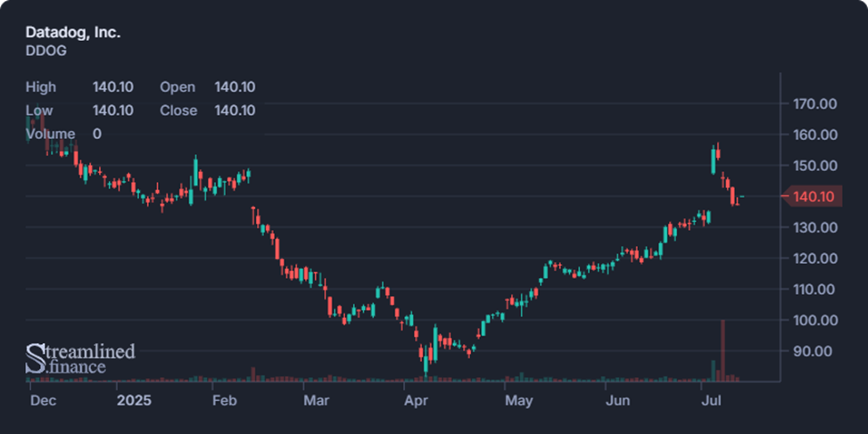Click the 170.00 price axis label
Image resolution: width=868 pixels, height=434 pixels.
pos(814,103)
